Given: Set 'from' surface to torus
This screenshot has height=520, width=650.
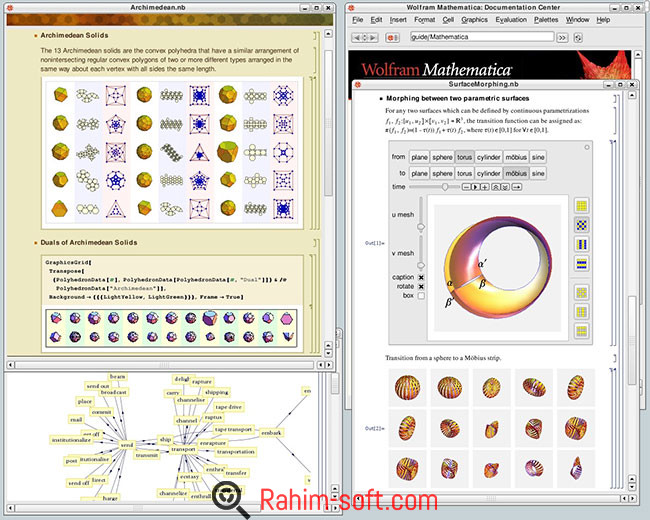Looking at the screenshot, I should point(464,157).
